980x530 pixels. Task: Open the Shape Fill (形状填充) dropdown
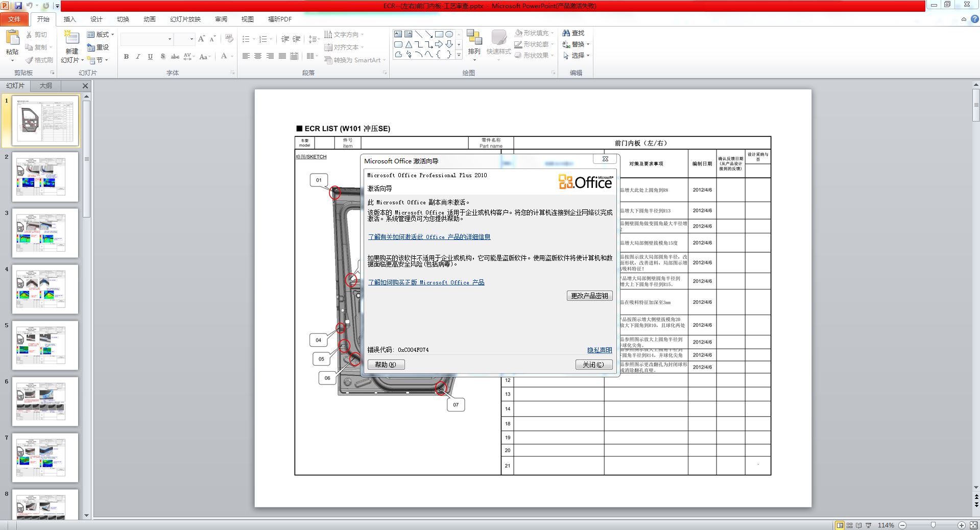coord(534,33)
